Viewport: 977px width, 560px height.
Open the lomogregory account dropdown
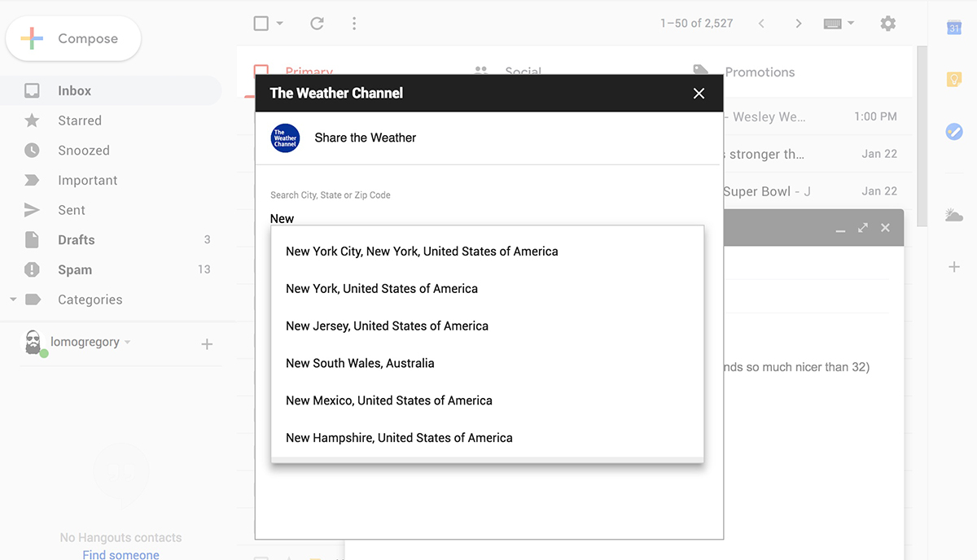(128, 343)
